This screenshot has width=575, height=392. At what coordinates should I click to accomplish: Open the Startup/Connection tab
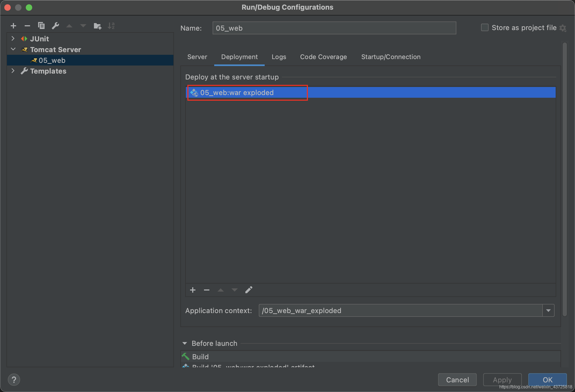click(391, 57)
